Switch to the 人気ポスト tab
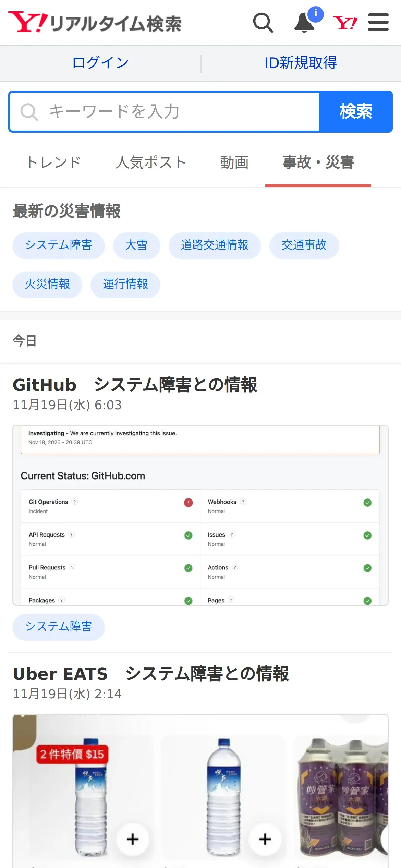 (x=151, y=162)
